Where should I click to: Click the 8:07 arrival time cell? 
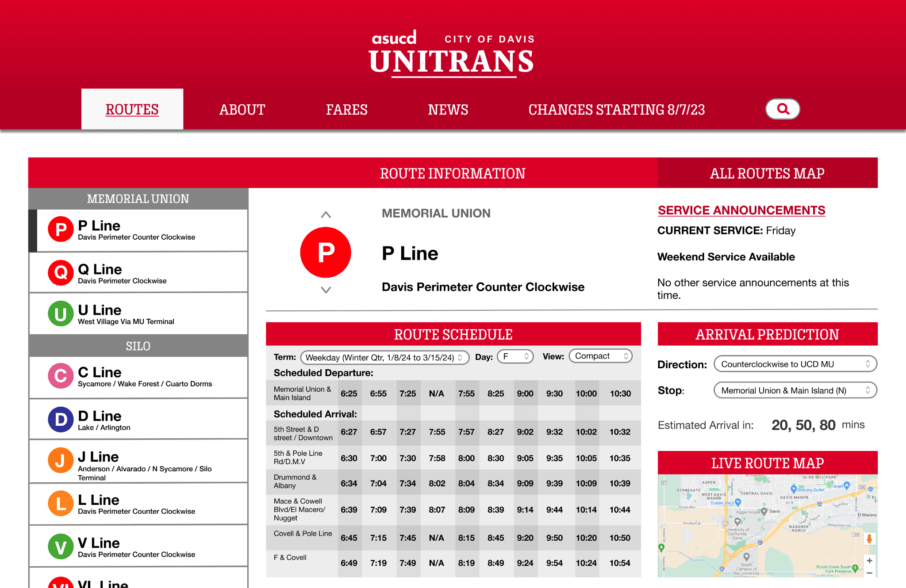tap(437, 510)
